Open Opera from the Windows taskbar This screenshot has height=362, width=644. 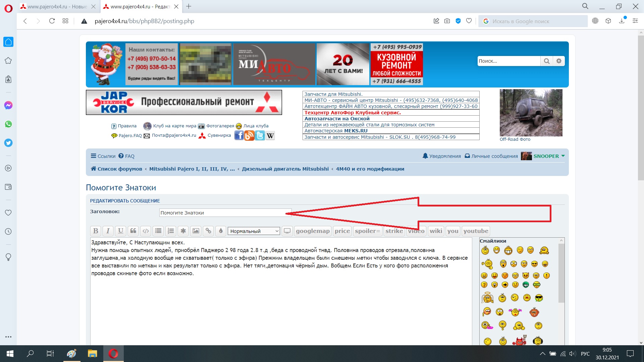tap(113, 354)
